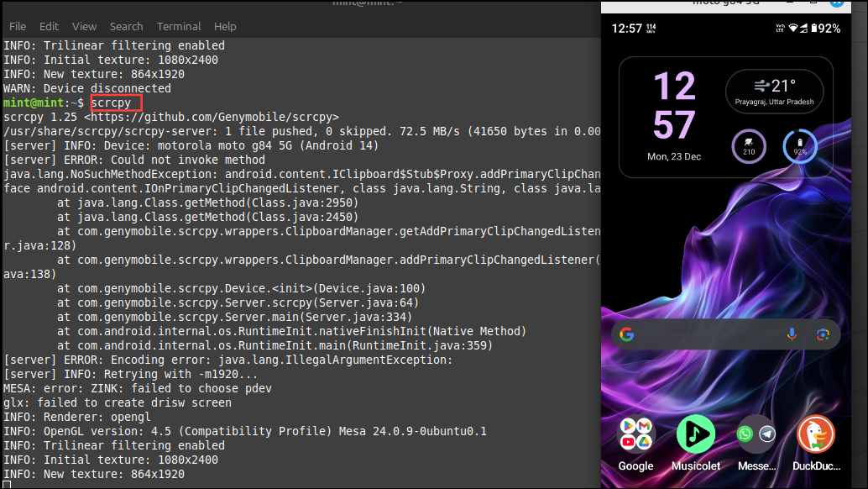Open the Google apps folder icon
Viewport: 868px width, 489px height.
[635, 434]
